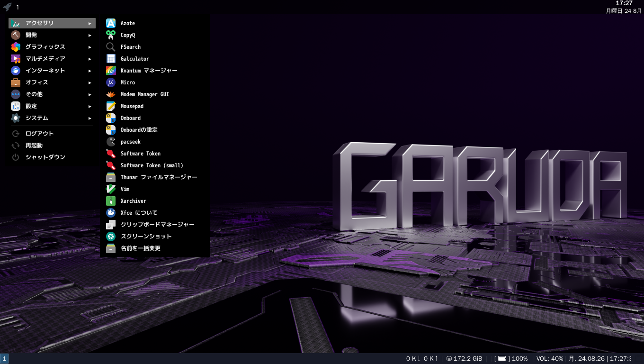This screenshot has height=364, width=644.
Task: Expand the その他 submenu arrow
Action: 90,94
